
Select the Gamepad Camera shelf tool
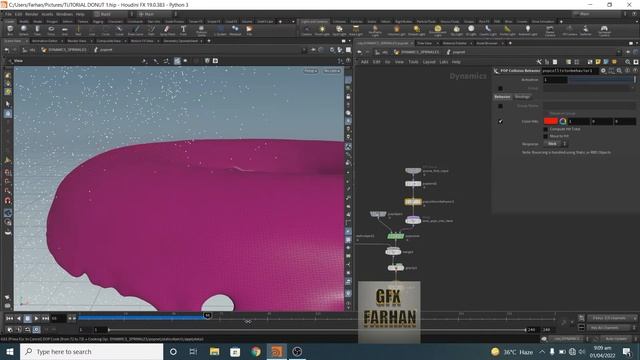tap(604, 30)
